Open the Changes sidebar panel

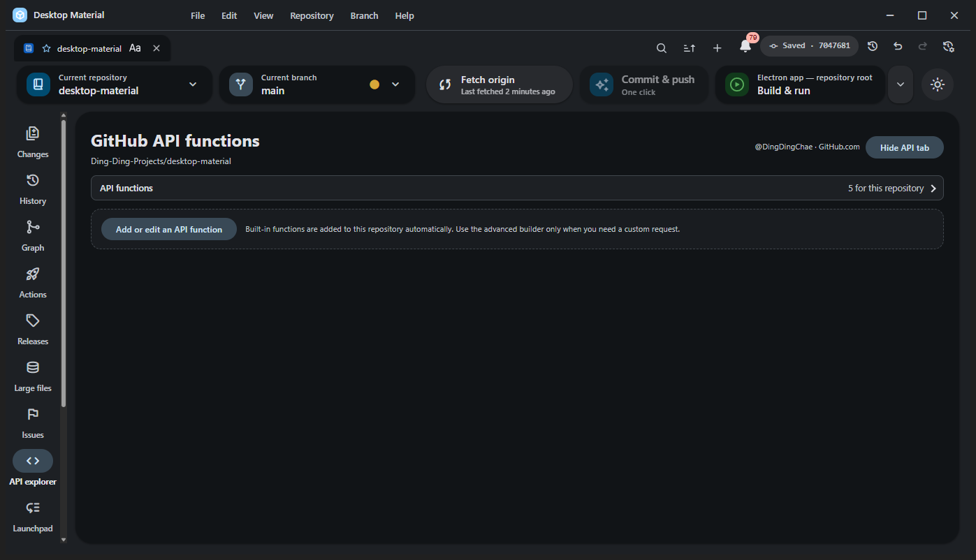point(33,142)
